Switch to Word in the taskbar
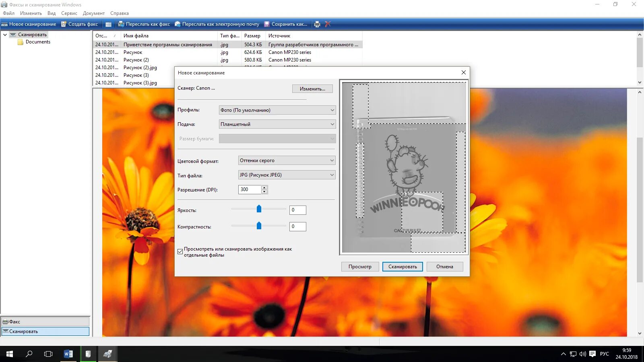Image resolution: width=644 pixels, height=362 pixels. [x=68, y=354]
